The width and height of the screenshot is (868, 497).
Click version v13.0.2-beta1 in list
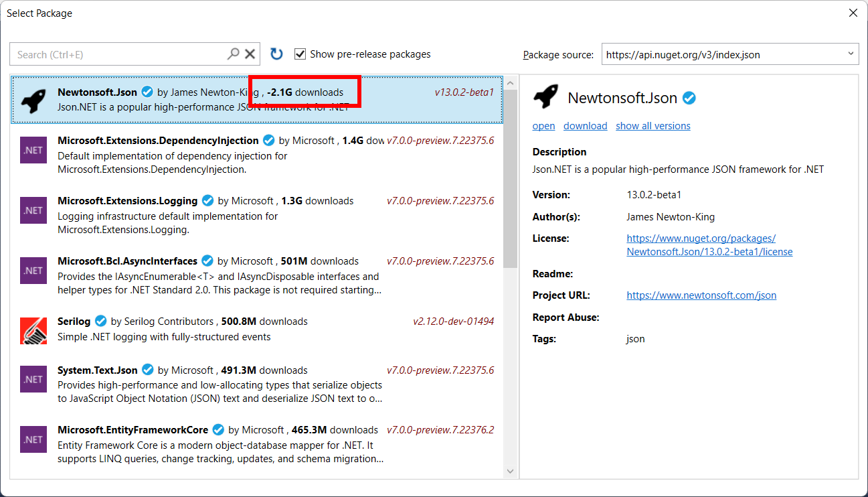click(464, 92)
